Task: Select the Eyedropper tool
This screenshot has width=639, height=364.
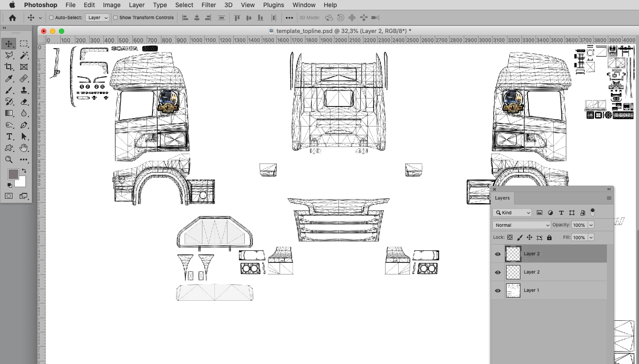Action: [x=9, y=78]
